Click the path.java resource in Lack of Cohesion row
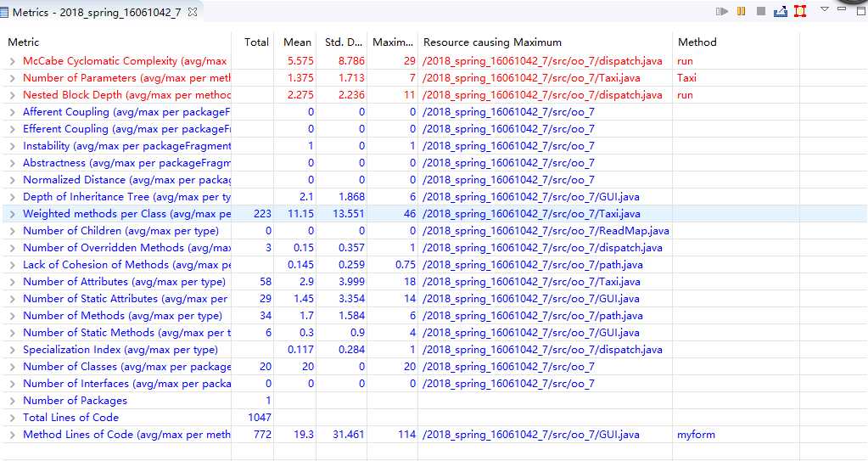This screenshot has width=868, height=461. [533, 265]
